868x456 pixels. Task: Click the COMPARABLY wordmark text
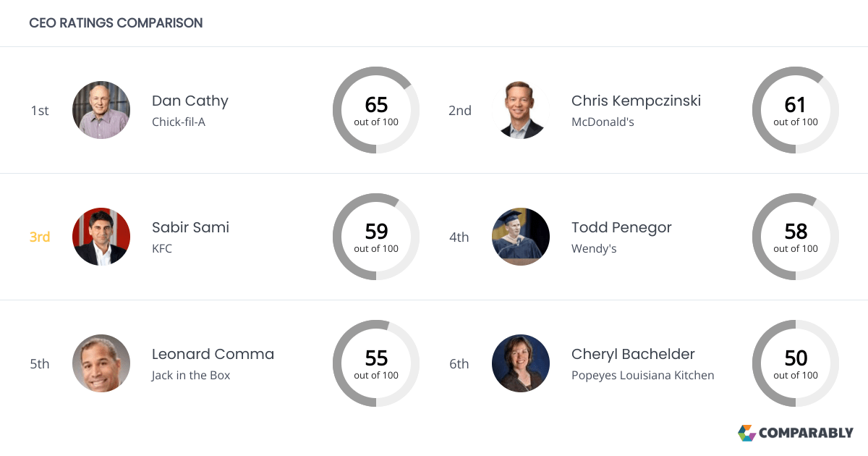point(805,433)
